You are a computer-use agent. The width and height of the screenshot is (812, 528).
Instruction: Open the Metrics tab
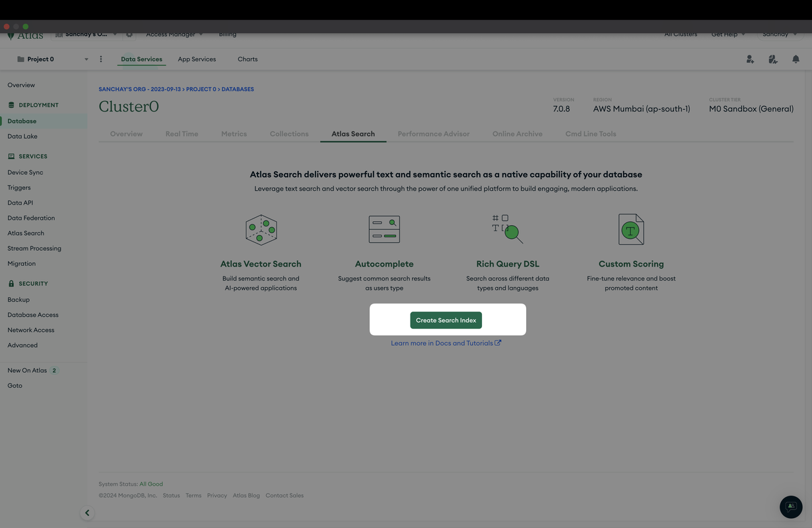[234, 134]
